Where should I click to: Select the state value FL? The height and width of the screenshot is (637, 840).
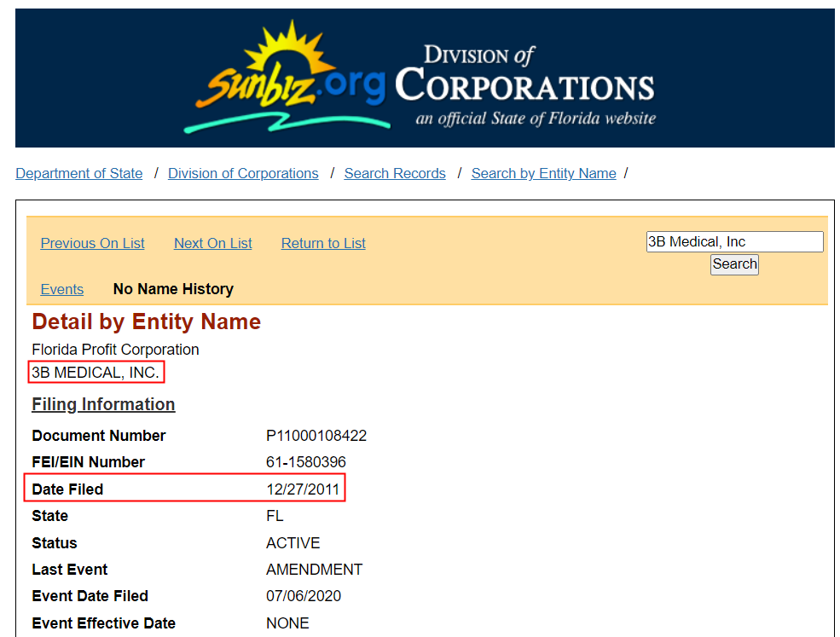pyautogui.click(x=275, y=516)
